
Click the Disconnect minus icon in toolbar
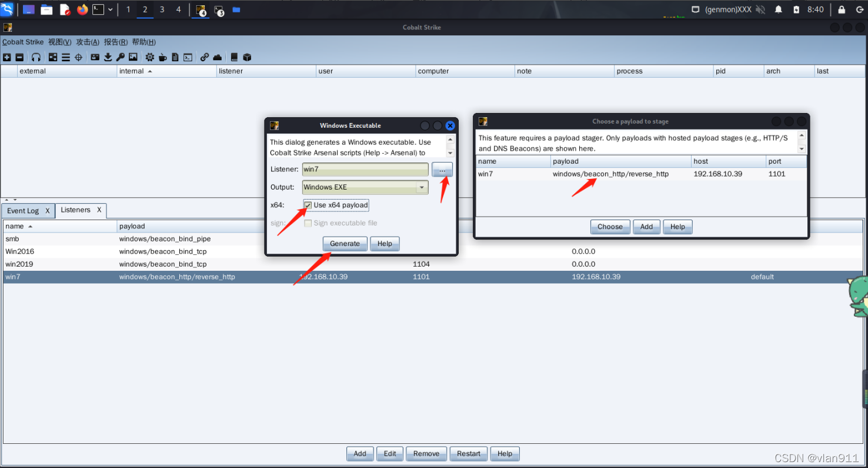19,57
